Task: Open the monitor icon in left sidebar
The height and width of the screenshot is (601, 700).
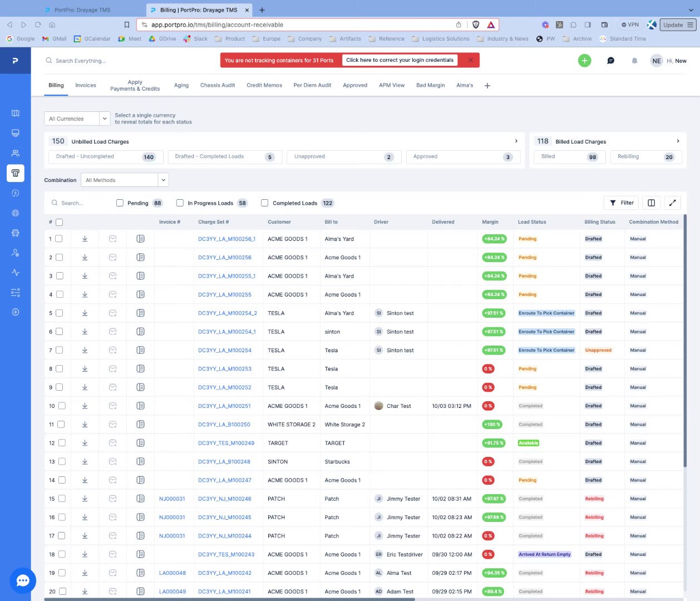Action: (x=16, y=133)
